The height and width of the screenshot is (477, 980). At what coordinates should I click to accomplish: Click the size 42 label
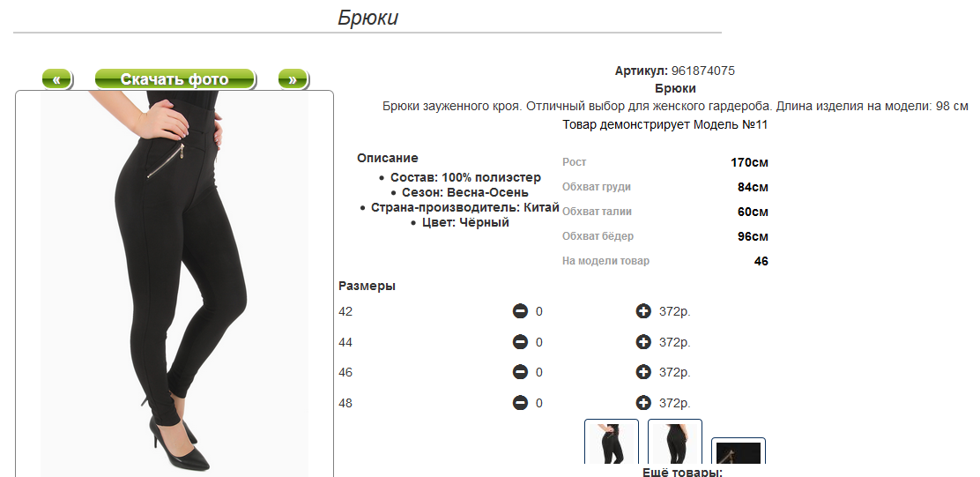coord(345,311)
